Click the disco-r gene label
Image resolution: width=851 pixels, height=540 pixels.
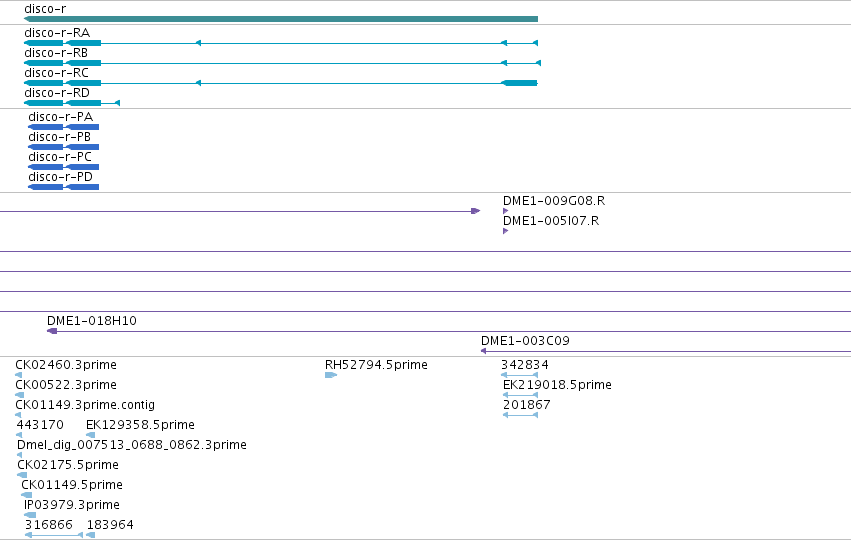pyautogui.click(x=45, y=9)
